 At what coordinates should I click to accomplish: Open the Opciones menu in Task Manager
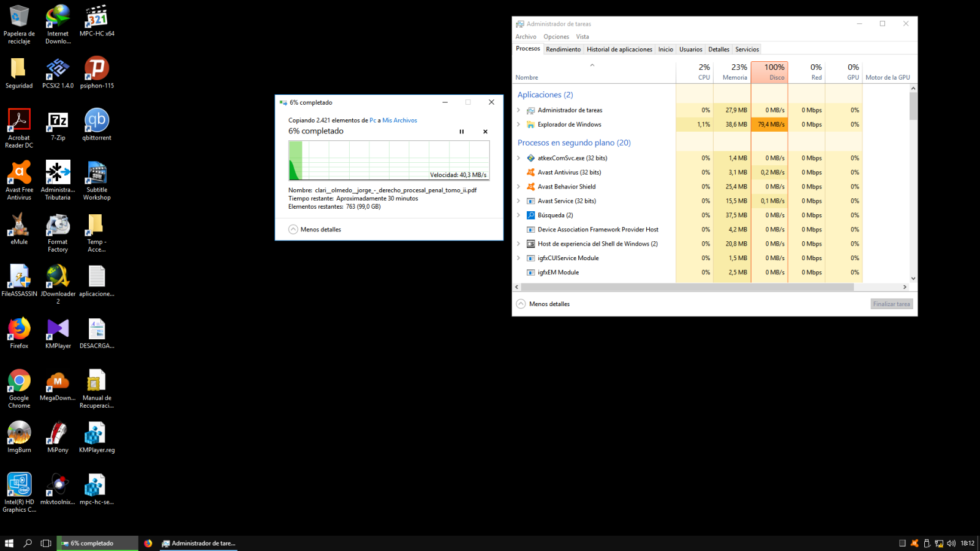click(556, 37)
